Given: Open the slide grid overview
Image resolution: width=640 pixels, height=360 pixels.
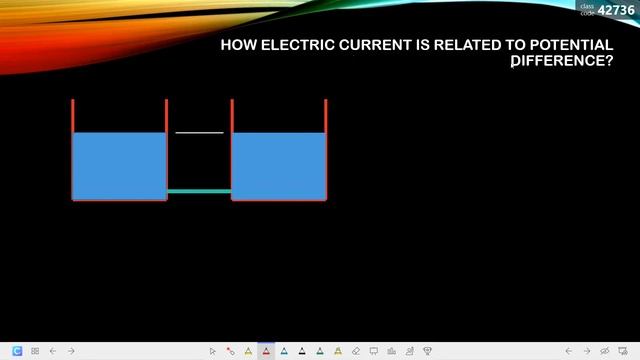Looking at the screenshot, I should pos(35,351).
